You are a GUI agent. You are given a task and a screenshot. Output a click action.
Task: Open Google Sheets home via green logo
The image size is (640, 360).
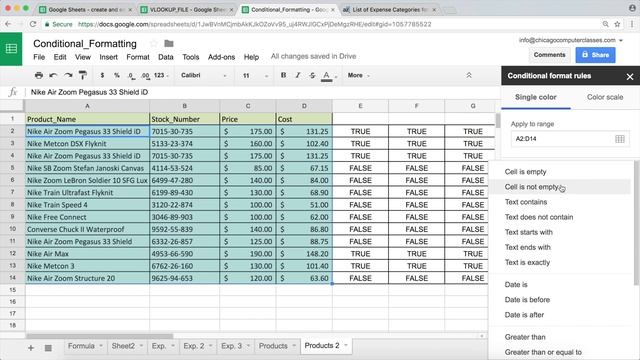tap(11, 49)
